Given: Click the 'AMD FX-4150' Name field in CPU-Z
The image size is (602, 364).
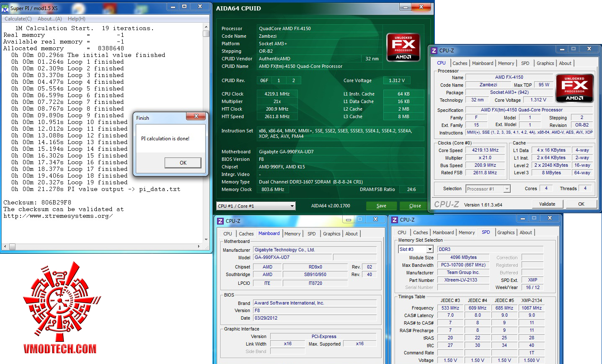Looking at the screenshot, I should [509, 77].
